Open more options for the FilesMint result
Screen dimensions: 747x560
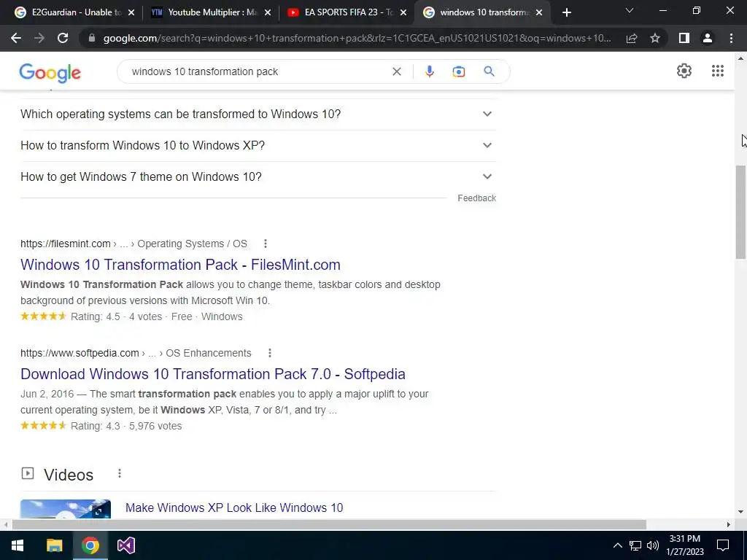266,244
